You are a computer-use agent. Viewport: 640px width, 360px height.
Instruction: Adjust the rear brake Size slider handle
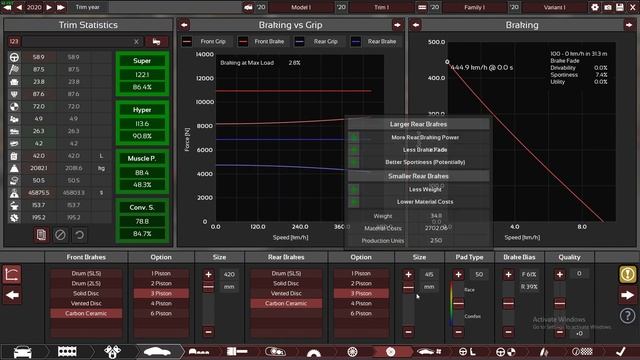pos(408,287)
